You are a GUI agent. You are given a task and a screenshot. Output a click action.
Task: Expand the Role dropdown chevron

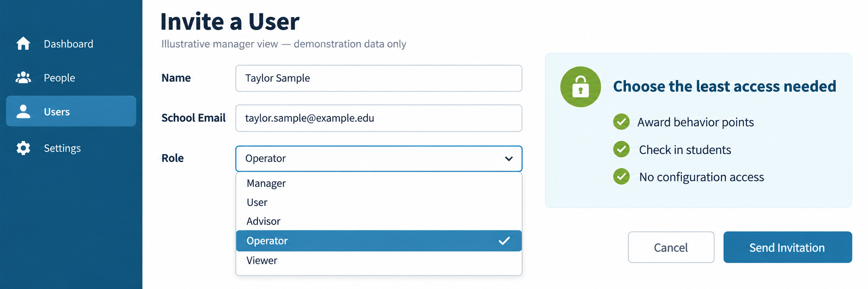[x=509, y=158]
